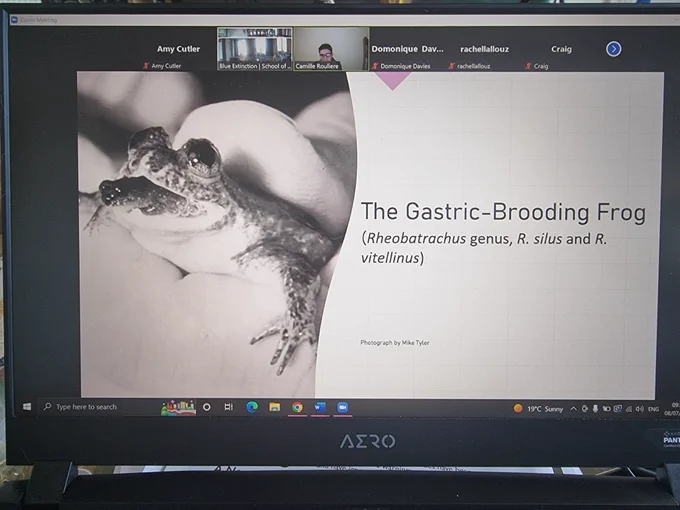680x510 pixels.
Task: Show next participants with the blue arrow button
Action: (613, 49)
